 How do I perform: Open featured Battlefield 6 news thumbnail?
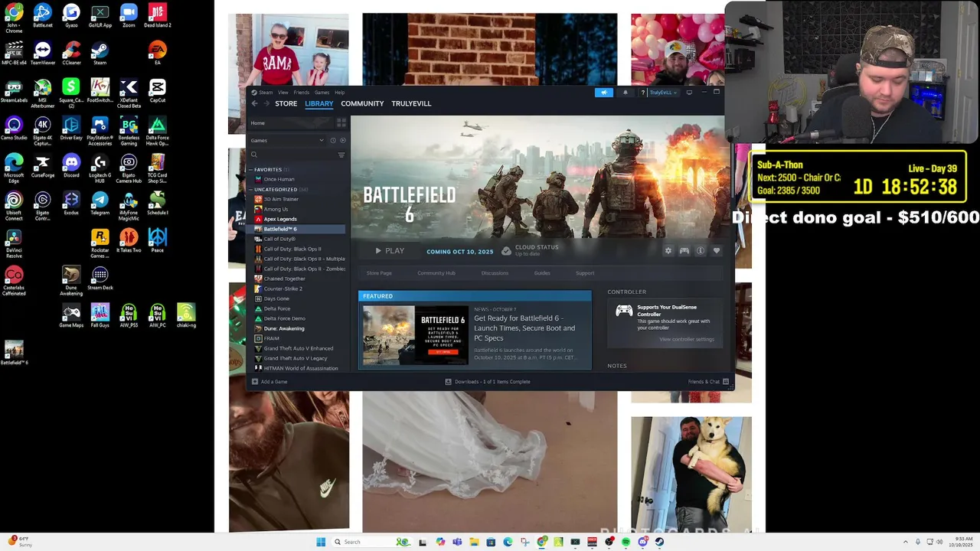(x=415, y=335)
